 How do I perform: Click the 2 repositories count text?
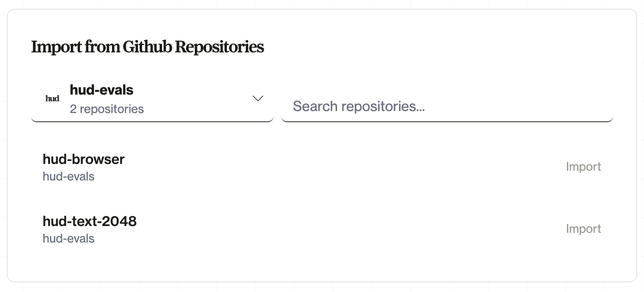[x=107, y=109]
